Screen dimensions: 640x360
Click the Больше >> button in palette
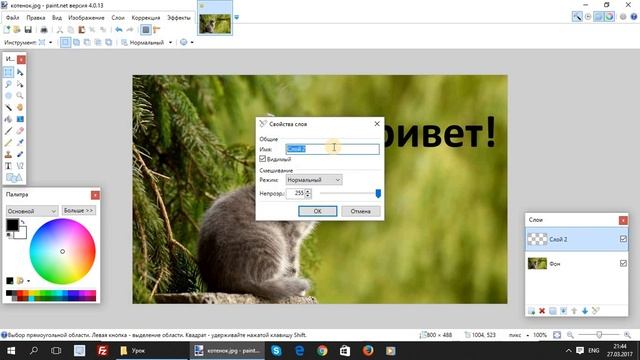(79, 211)
